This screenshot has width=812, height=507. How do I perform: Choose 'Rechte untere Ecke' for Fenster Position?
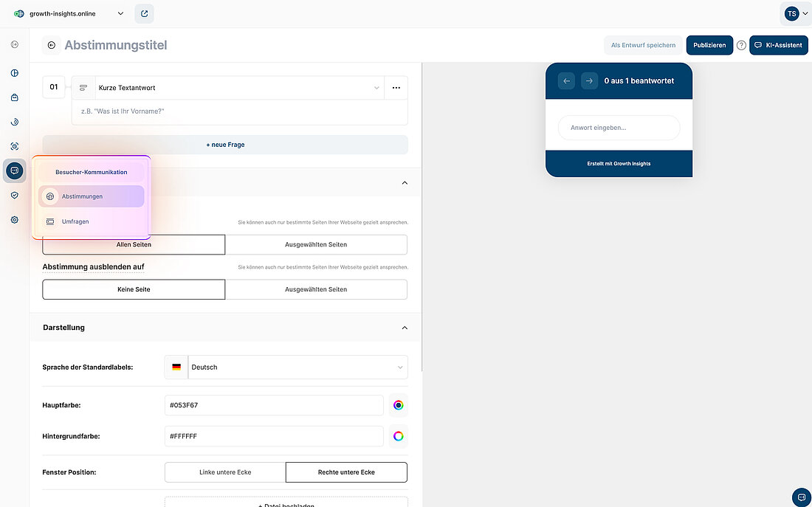point(345,472)
